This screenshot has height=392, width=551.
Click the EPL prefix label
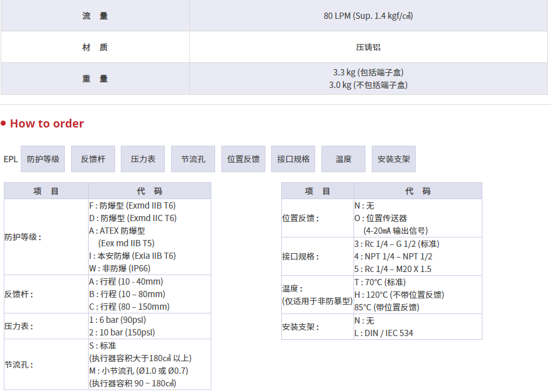(x=11, y=160)
